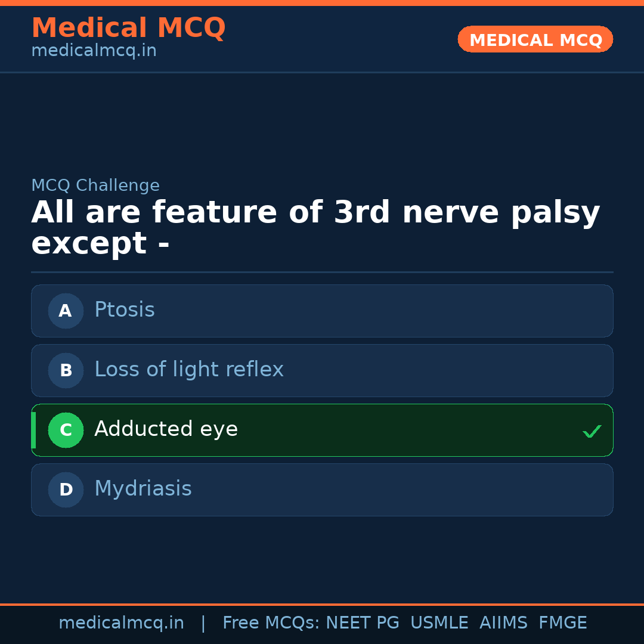Click the Medical MCQ logo heading
The height and width of the screenshot is (644, 644).
(128, 27)
